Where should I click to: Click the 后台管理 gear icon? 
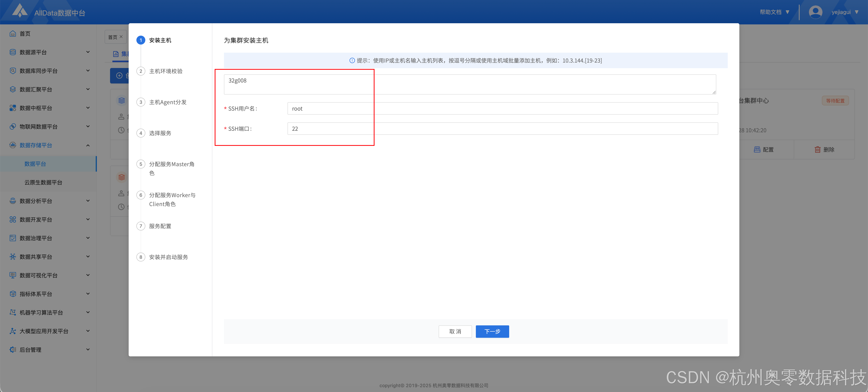[x=13, y=350]
